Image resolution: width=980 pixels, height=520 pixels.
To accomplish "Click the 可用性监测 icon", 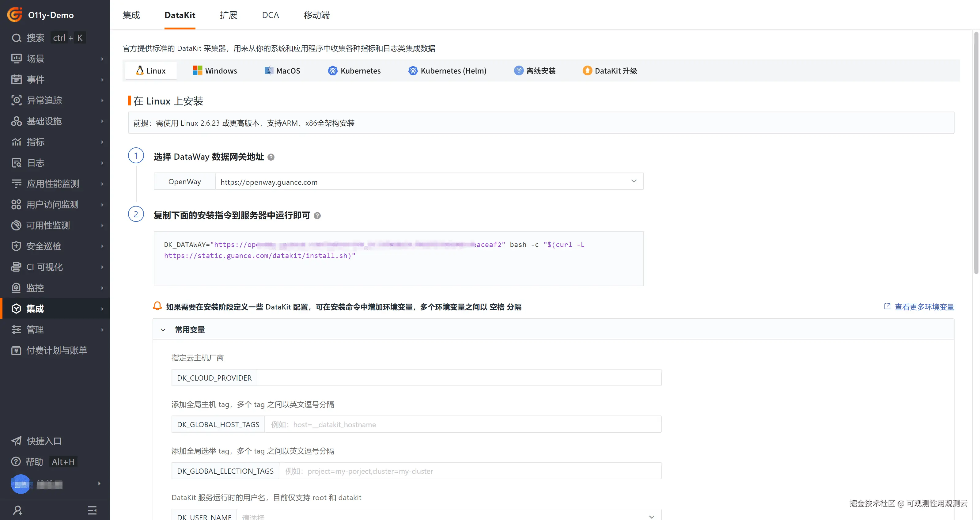I will (16, 226).
